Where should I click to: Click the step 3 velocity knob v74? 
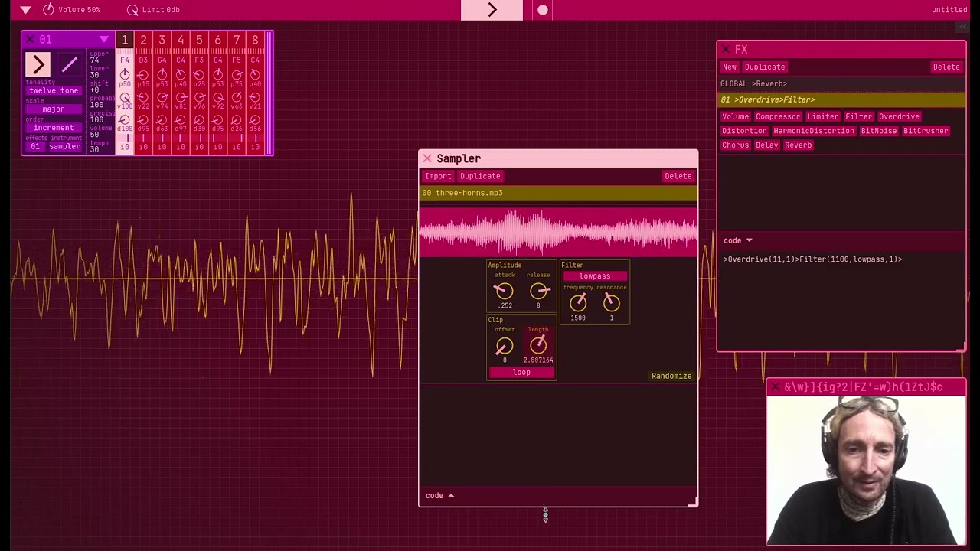(x=162, y=99)
